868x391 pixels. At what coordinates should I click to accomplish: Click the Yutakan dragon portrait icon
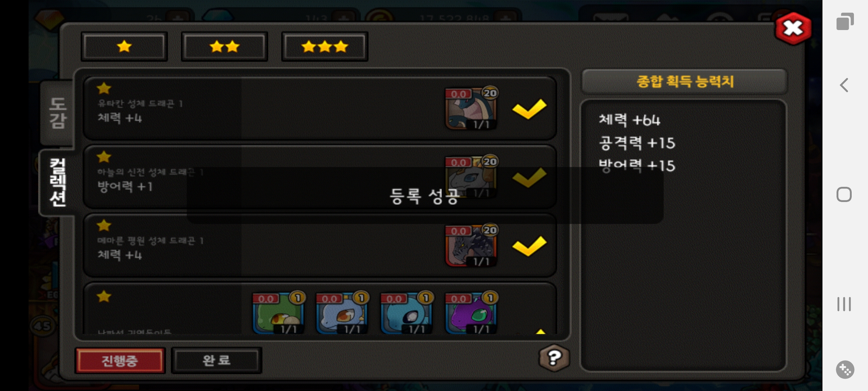471,109
